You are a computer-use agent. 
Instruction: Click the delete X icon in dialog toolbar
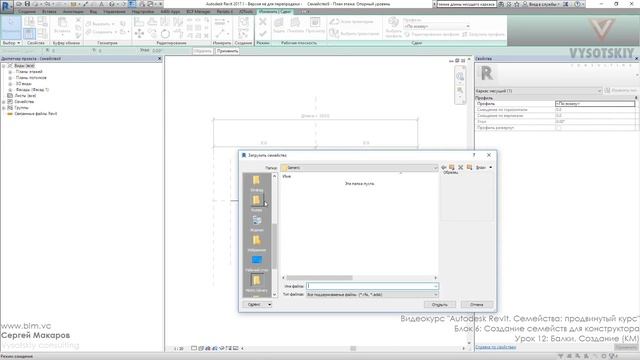(x=460, y=167)
